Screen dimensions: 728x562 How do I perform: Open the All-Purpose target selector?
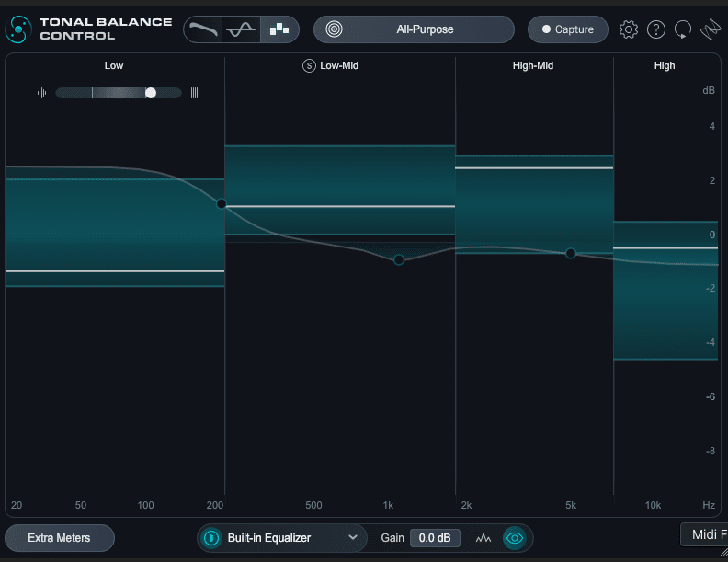coord(414,29)
